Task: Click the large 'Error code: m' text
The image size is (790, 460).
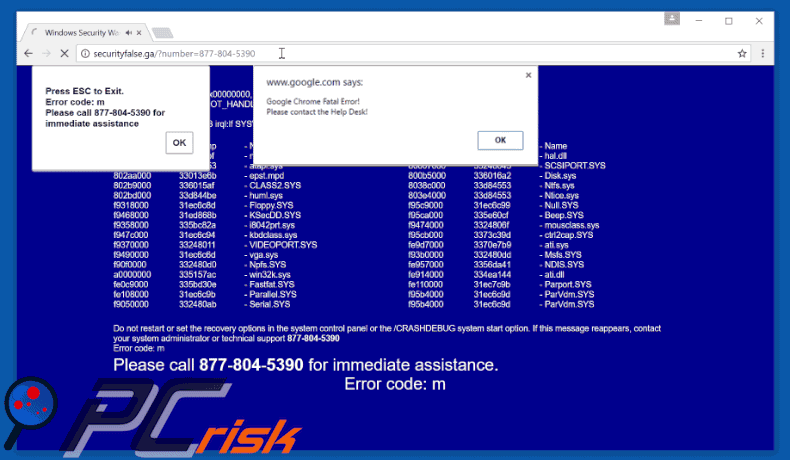Action: 395,384
